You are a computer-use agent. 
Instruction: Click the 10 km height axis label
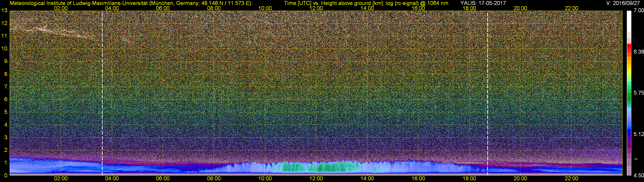pos(5,49)
